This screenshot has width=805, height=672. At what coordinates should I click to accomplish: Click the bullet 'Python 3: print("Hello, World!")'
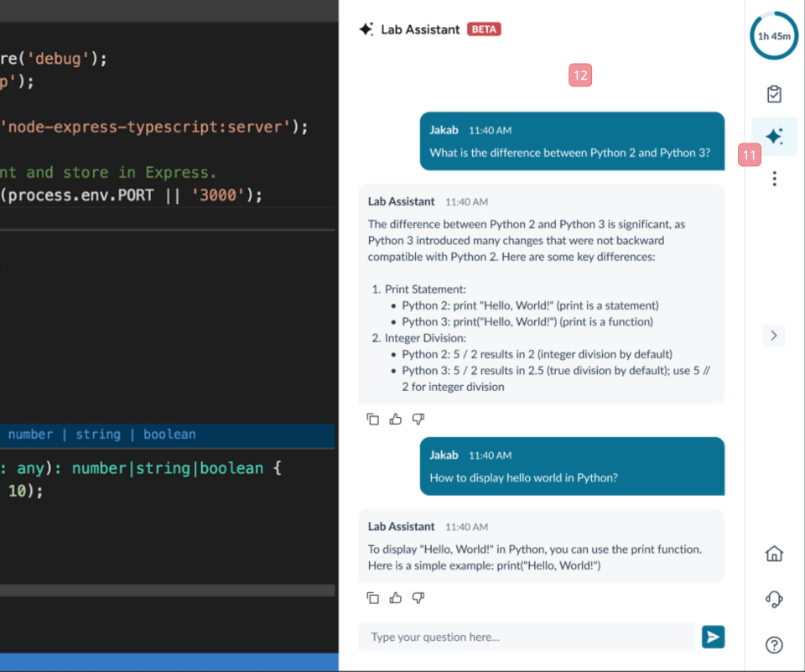527,321
